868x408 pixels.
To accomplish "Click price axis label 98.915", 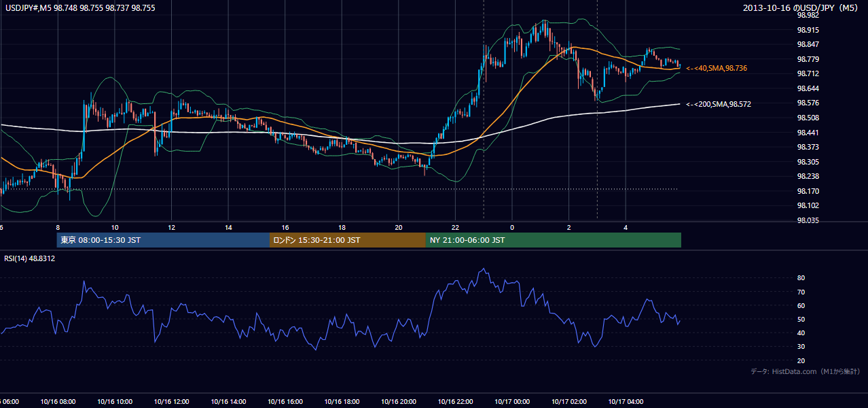I will pos(808,30).
